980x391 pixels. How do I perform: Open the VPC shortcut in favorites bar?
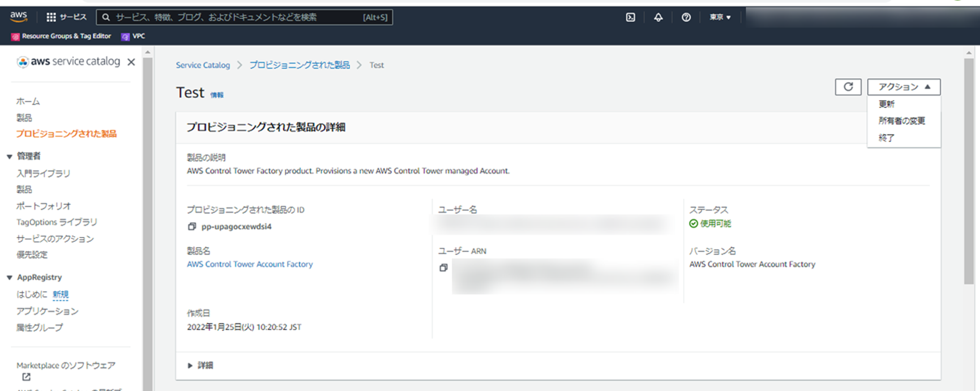pos(133,36)
